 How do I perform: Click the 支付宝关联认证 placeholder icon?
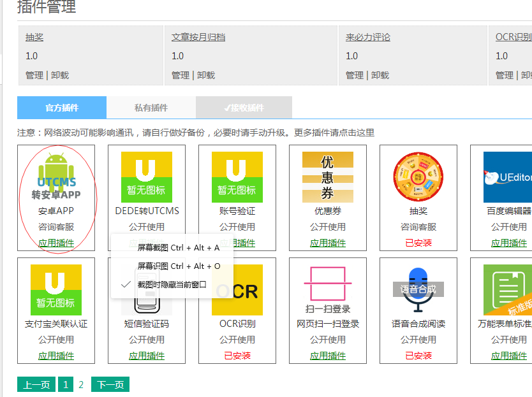(x=56, y=289)
